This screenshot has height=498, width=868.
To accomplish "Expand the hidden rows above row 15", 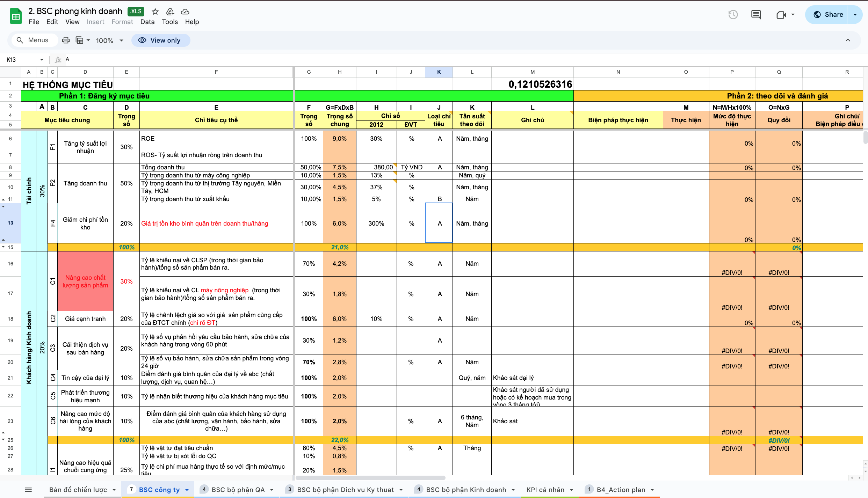I will [3, 247].
